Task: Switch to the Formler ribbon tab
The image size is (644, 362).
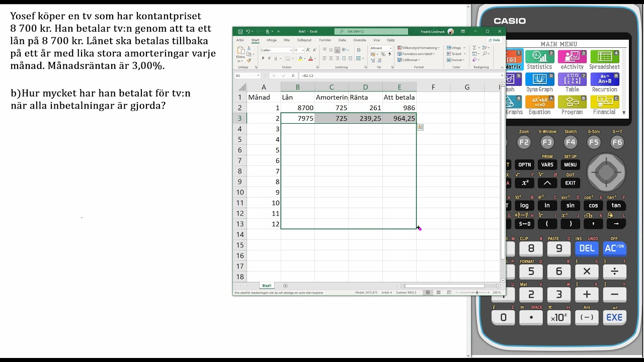Action: [325, 40]
